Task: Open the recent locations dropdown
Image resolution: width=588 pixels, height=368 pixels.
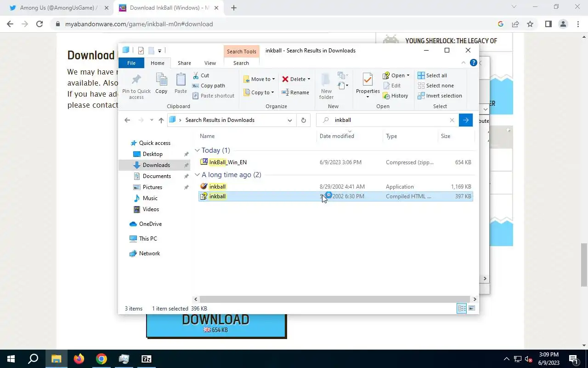Action: click(x=152, y=120)
